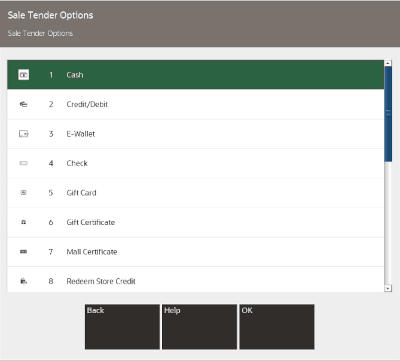Click the Redeem Store Credit icon

point(23,281)
